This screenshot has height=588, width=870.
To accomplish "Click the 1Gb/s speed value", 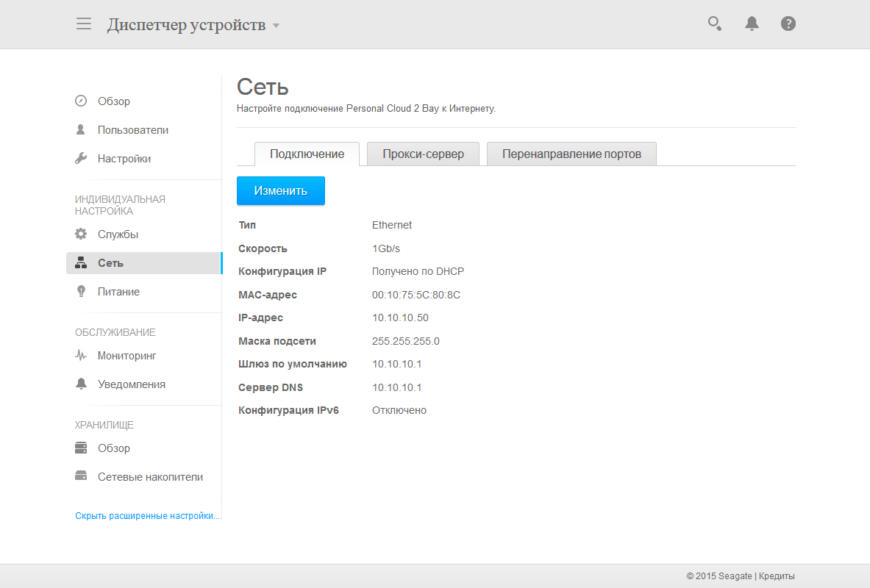I will tap(385, 248).
